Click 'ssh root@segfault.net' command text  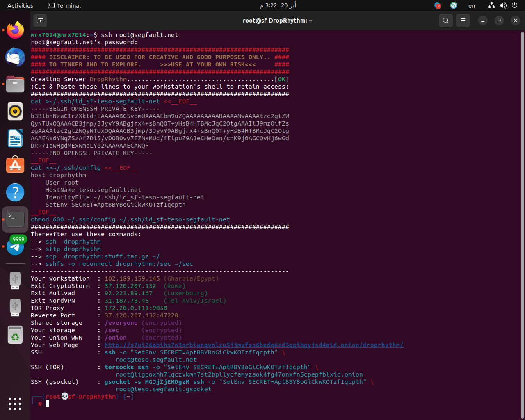139,35
